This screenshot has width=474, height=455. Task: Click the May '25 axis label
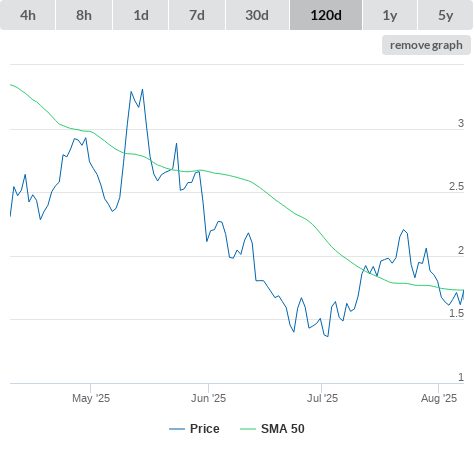(x=91, y=398)
